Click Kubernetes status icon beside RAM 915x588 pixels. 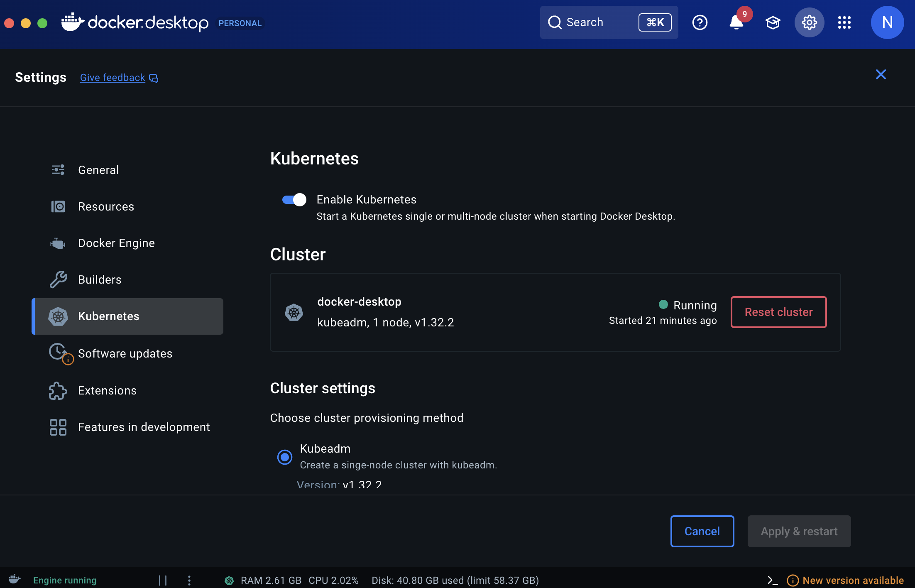pyautogui.click(x=229, y=580)
